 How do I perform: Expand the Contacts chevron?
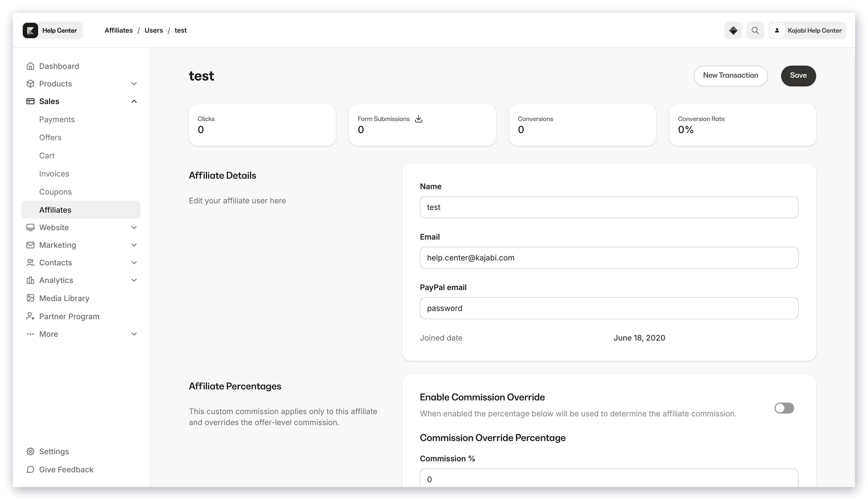(134, 262)
